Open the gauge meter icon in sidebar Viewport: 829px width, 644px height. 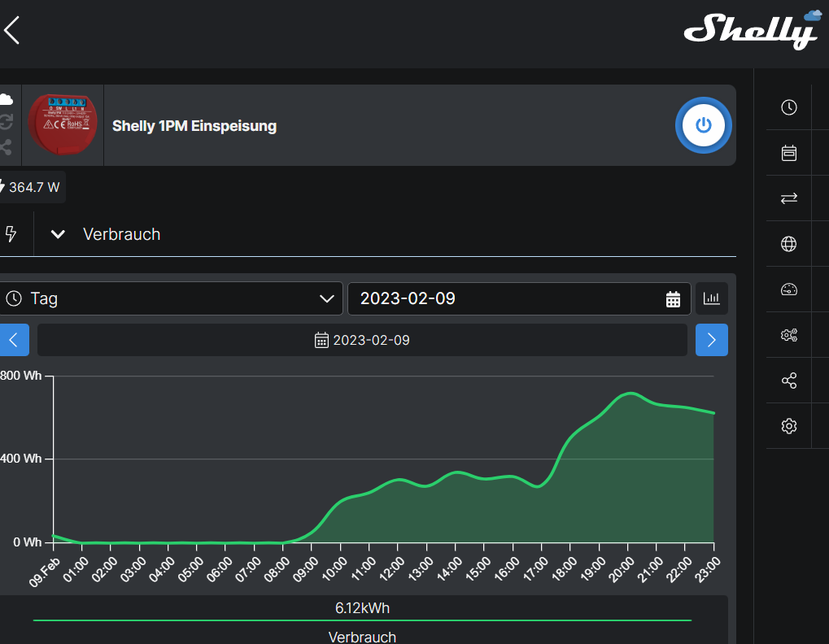(789, 289)
